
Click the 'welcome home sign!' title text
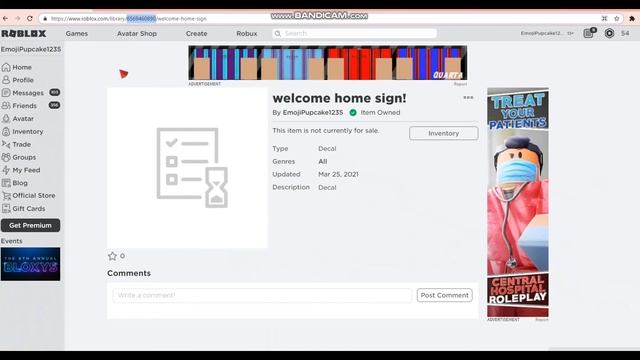[339, 98]
